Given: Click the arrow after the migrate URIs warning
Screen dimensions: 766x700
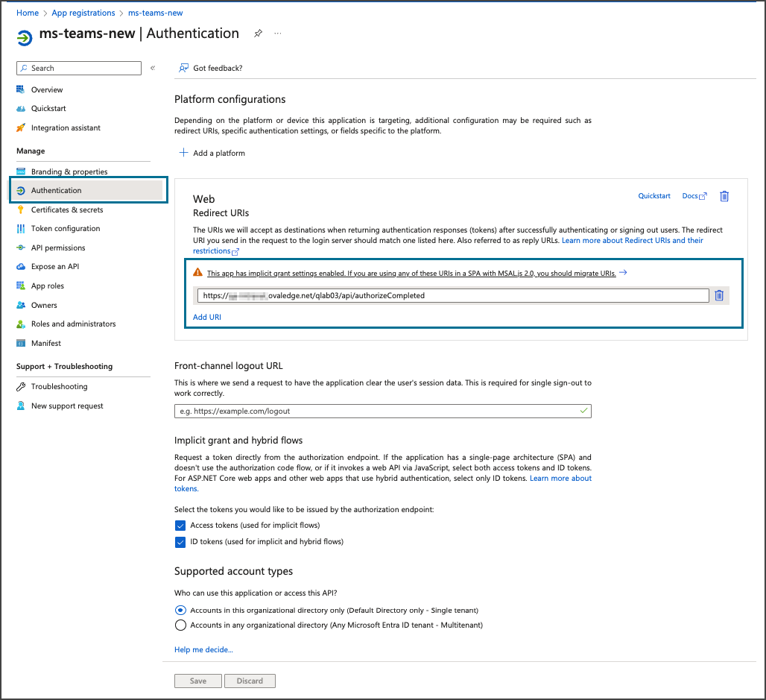Looking at the screenshot, I should coord(623,272).
